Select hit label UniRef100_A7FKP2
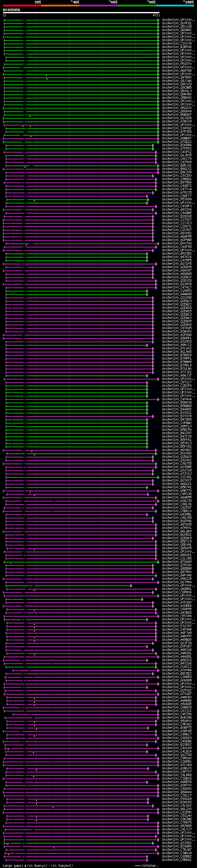Screen dimensions: 197x868 click(x=177, y=148)
